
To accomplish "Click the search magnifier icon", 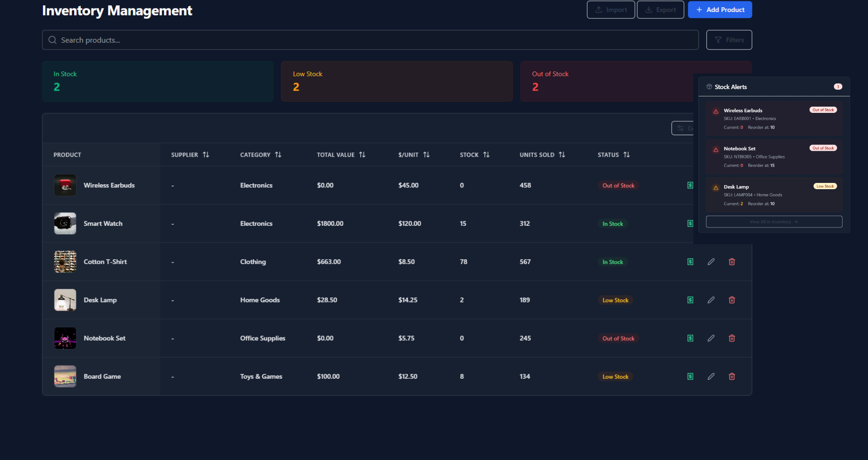I will click(52, 40).
